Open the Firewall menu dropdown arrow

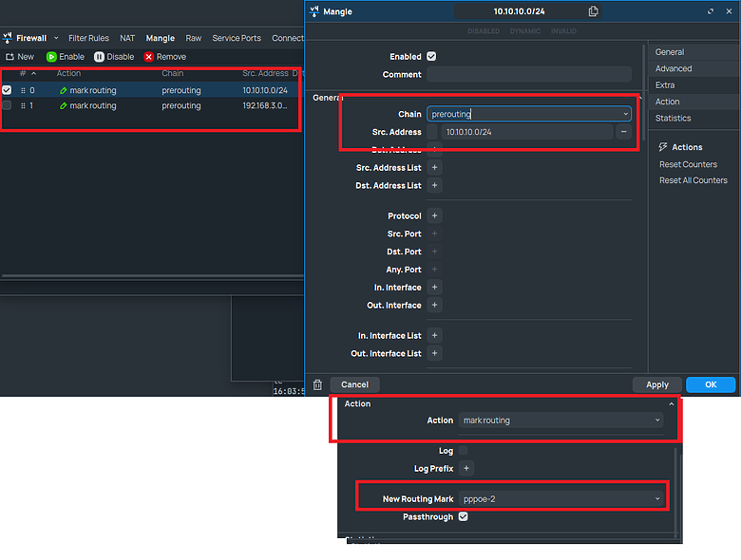pyautogui.click(x=56, y=38)
